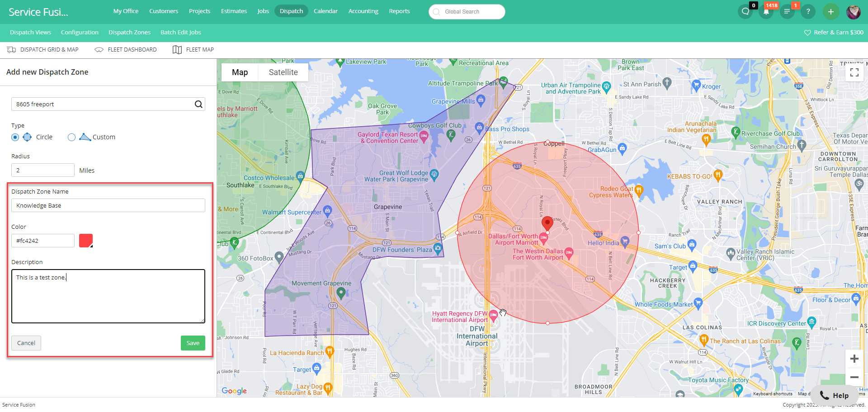Open the Configuration submenu
Image resolution: width=868 pixels, height=412 pixels.
click(80, 32)
